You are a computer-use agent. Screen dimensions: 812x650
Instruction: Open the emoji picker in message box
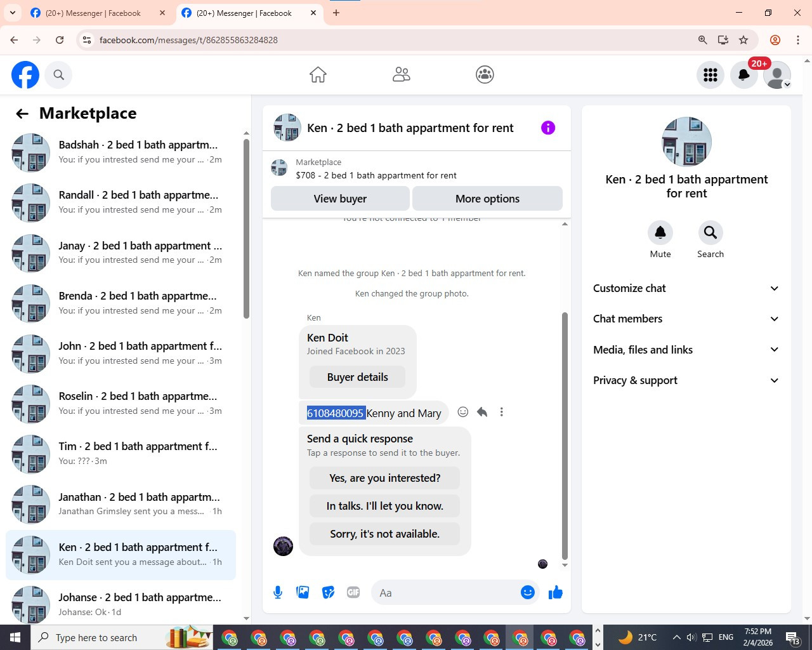click(x=528, y=592)
